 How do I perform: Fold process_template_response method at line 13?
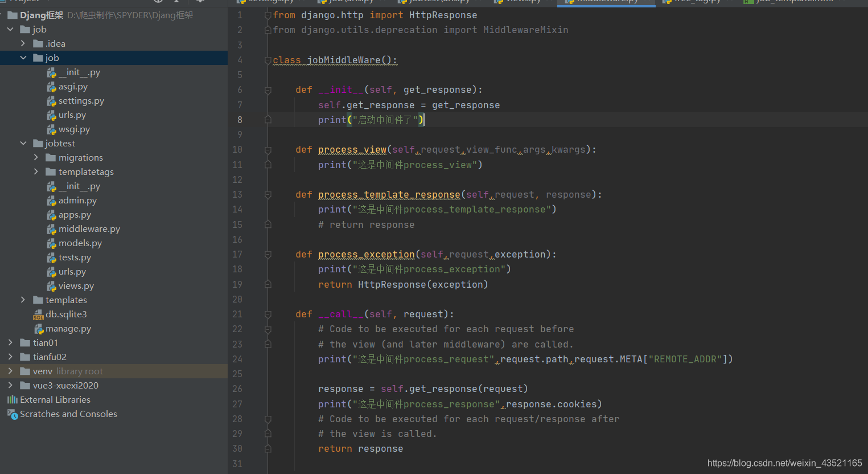(268, 195)
